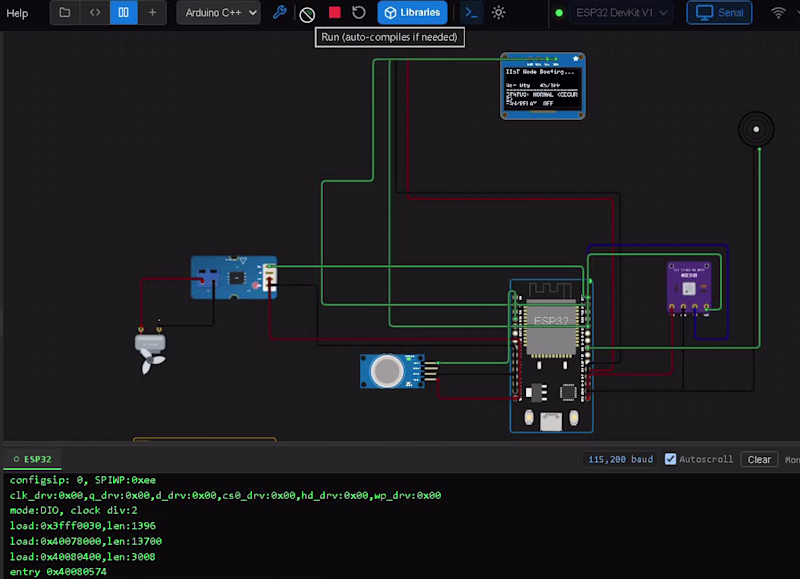
Task: Open the Serial monitor button
Action: pyautogui.click(x=719, y=13)
